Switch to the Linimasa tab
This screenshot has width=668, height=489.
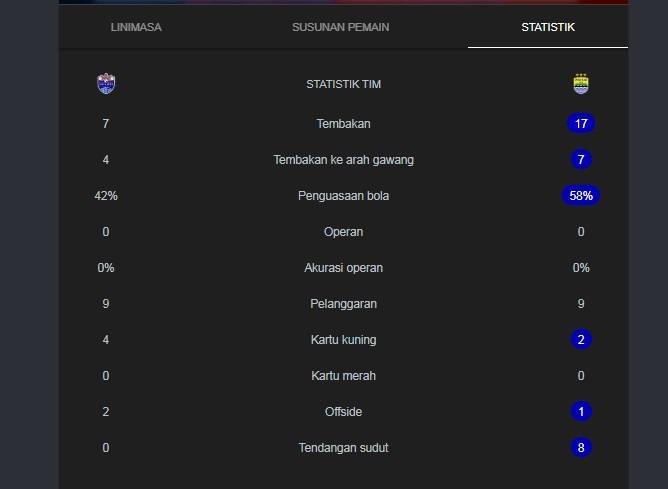136,27
